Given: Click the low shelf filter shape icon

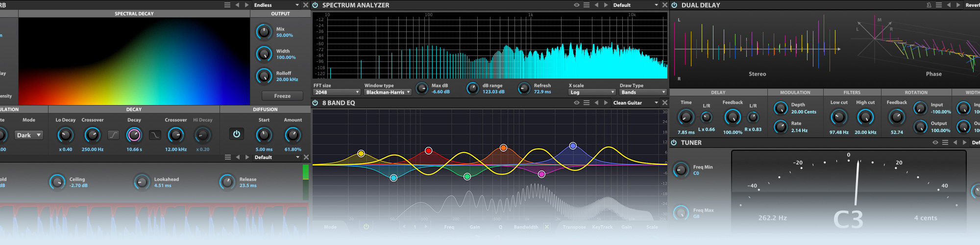Looking at the screenshot, I should pyautogui.click(x=113, y=135).
